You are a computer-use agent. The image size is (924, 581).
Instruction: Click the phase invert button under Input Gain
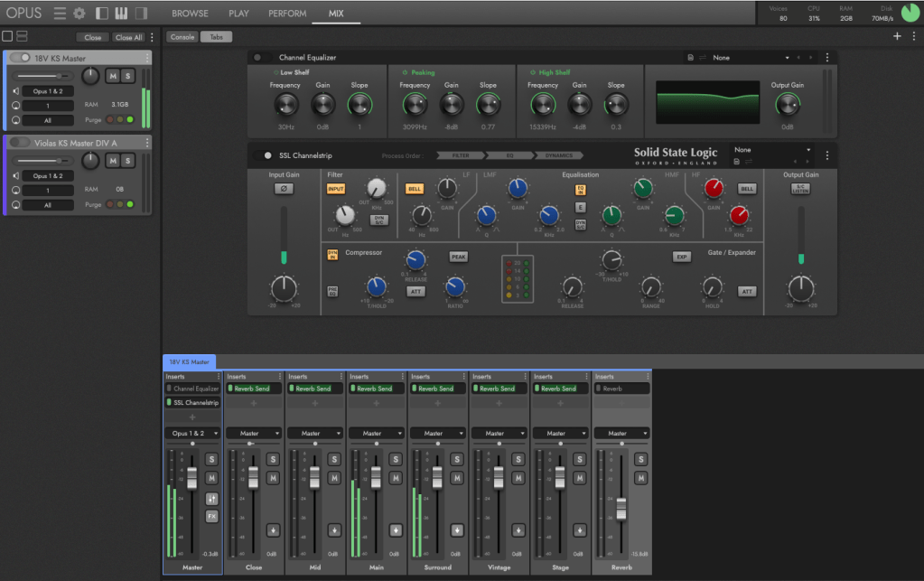284,189
